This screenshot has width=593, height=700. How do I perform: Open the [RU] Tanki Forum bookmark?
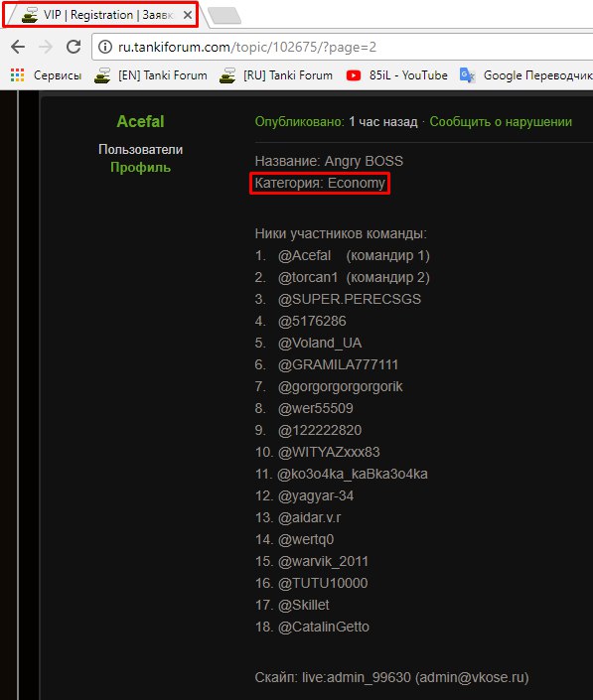[276, 75]
